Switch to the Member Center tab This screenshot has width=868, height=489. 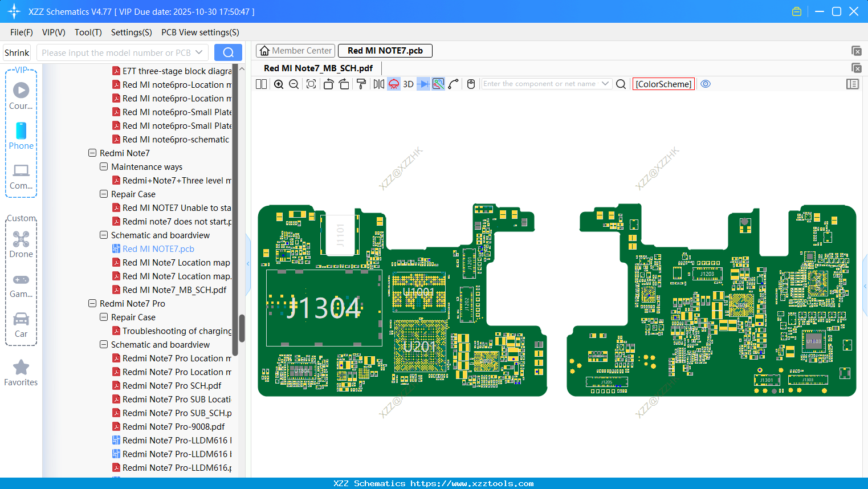pos(296,51)
